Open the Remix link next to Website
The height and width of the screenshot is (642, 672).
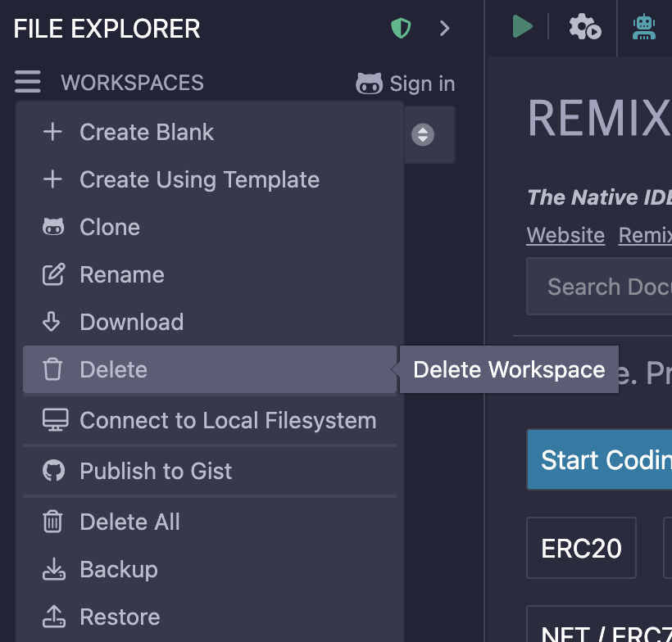point(645,235)
